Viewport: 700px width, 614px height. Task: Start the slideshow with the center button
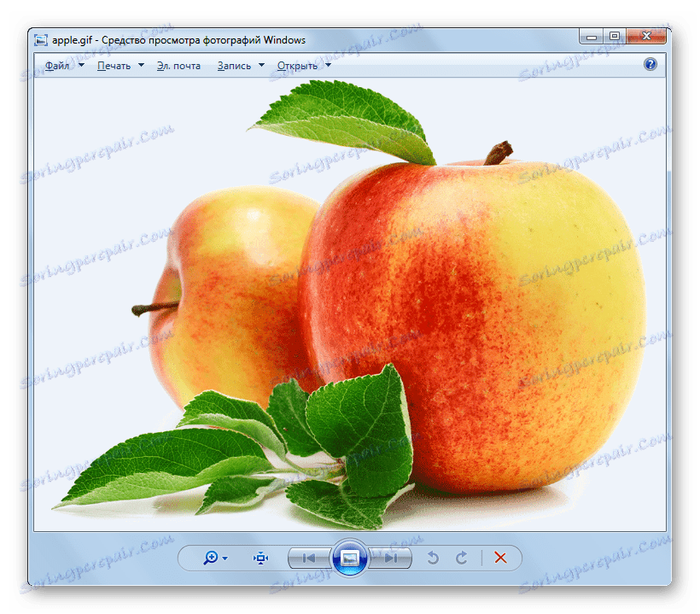pos(350,558)
